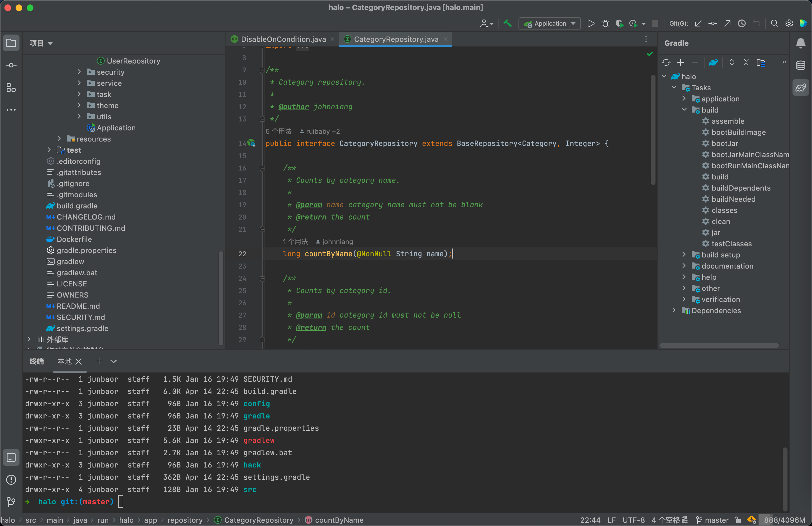
Task: Open the Database tool window icon
Action: (x=800, y=65)
